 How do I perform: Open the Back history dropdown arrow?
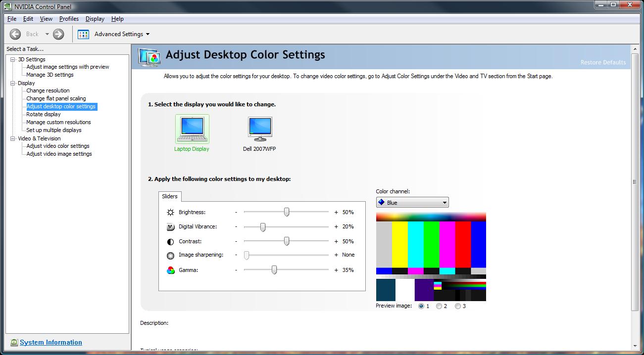47,34
